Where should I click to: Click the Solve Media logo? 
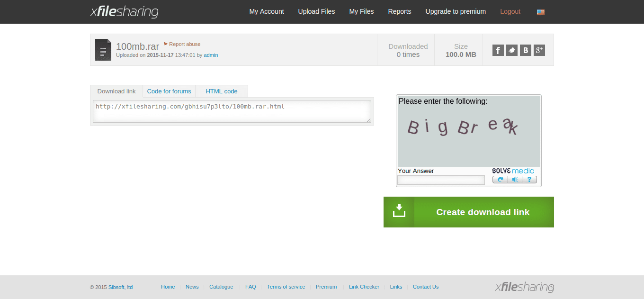coord(513,171)
